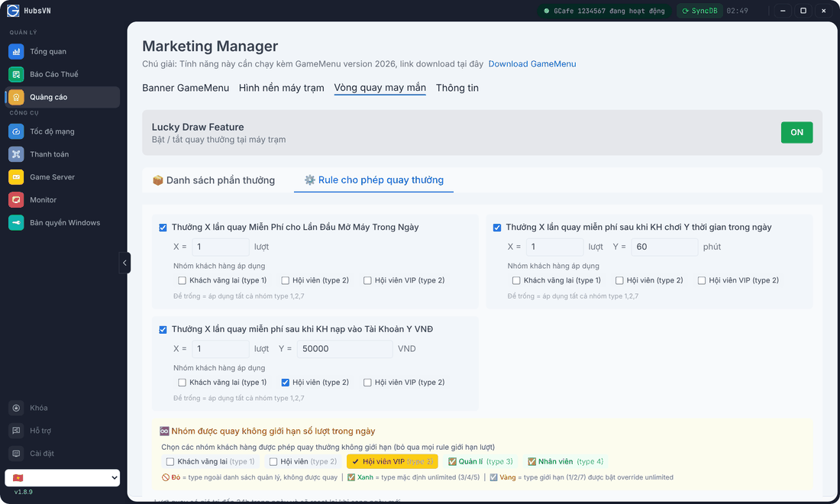Open the Tốc độ mạng speed icon
The width and height of the screenshot is (840, 504).
(x=16, y=131)
